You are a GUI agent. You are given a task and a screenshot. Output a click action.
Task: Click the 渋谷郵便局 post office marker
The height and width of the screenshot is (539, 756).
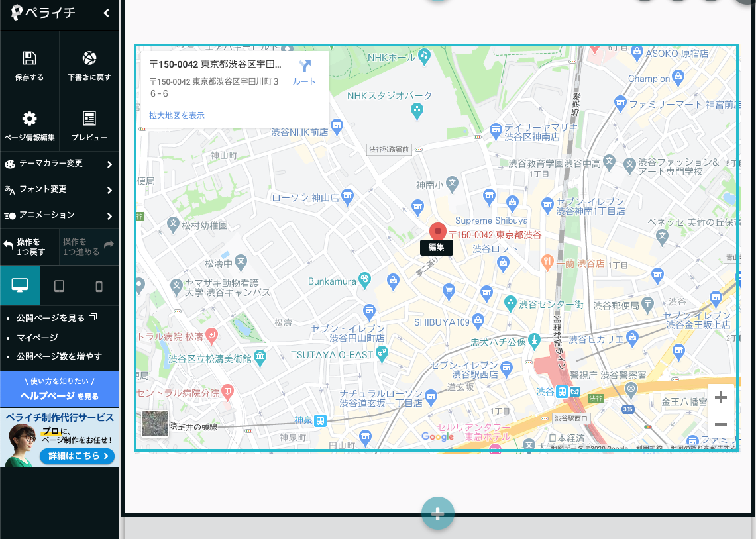tap(647, 304)
